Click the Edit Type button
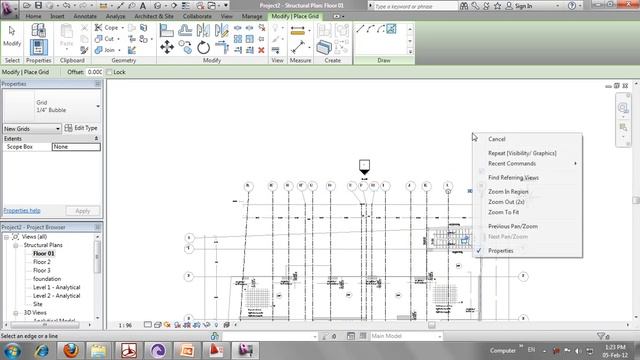The height and width of the screenshot is (360, 640). [x=81, y=128]
